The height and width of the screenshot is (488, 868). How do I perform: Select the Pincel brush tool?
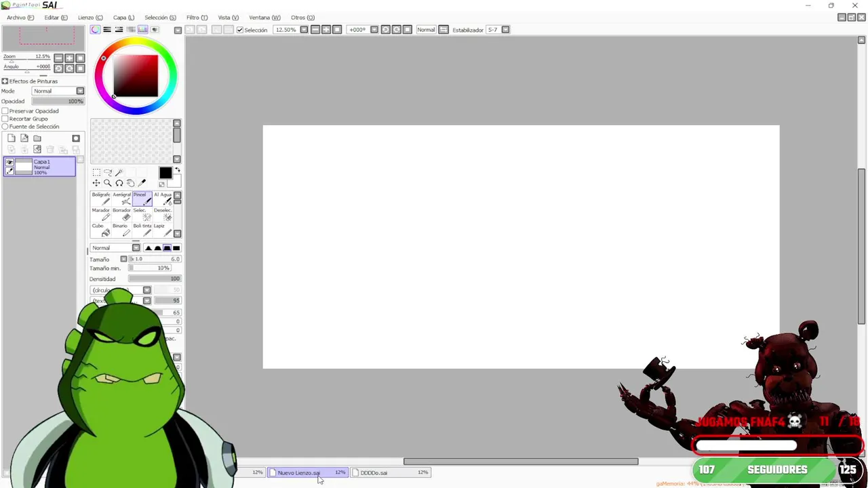pyautogui.click(x=142, y=199)
